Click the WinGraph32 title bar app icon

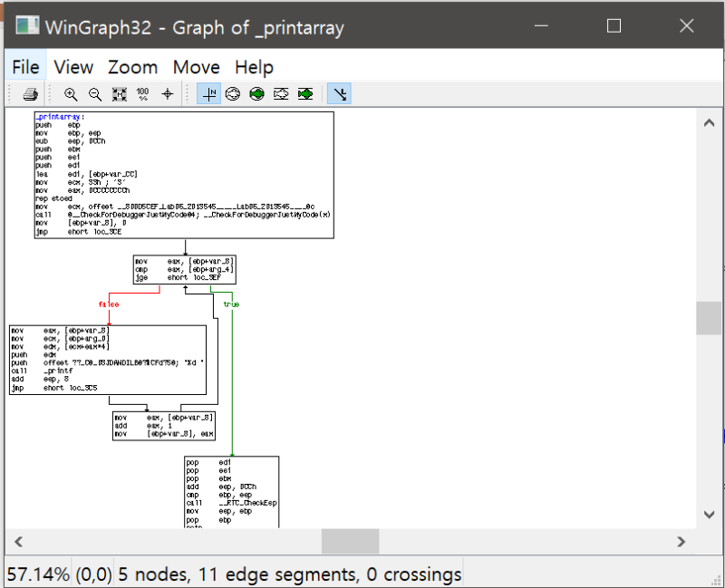coord(27,26)
